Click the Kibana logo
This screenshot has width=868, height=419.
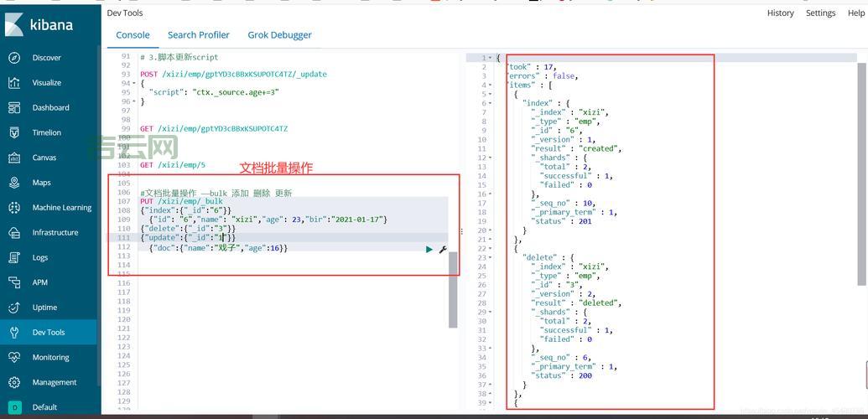tap(39, 24)
